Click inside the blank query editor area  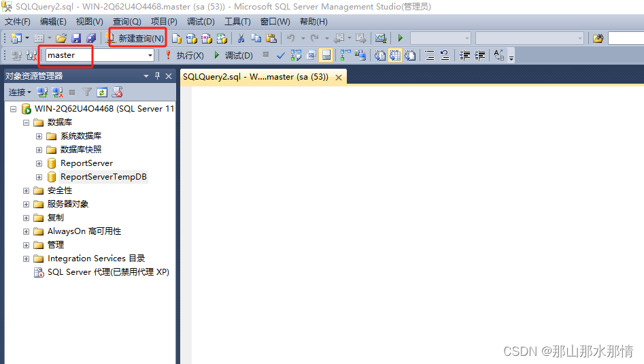[417, 224]
